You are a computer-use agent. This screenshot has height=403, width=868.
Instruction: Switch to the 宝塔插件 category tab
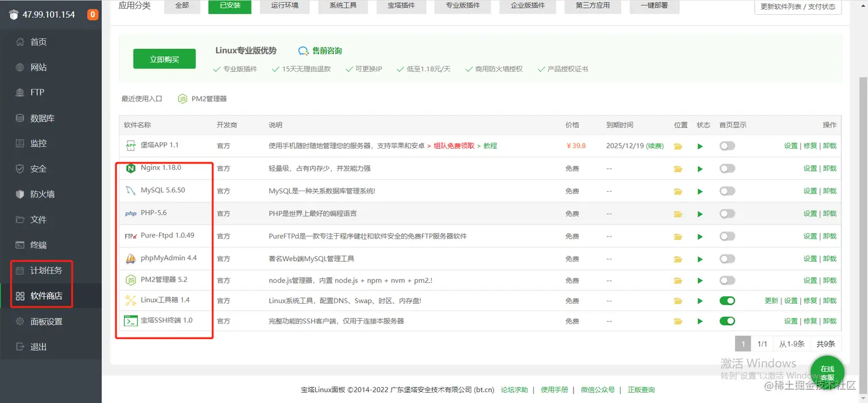(x=401, y=6)
